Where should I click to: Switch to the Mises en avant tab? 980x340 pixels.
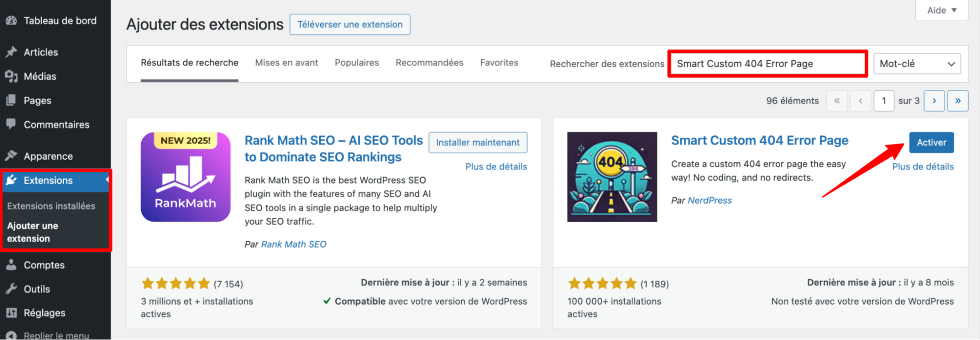pos(286,63)
